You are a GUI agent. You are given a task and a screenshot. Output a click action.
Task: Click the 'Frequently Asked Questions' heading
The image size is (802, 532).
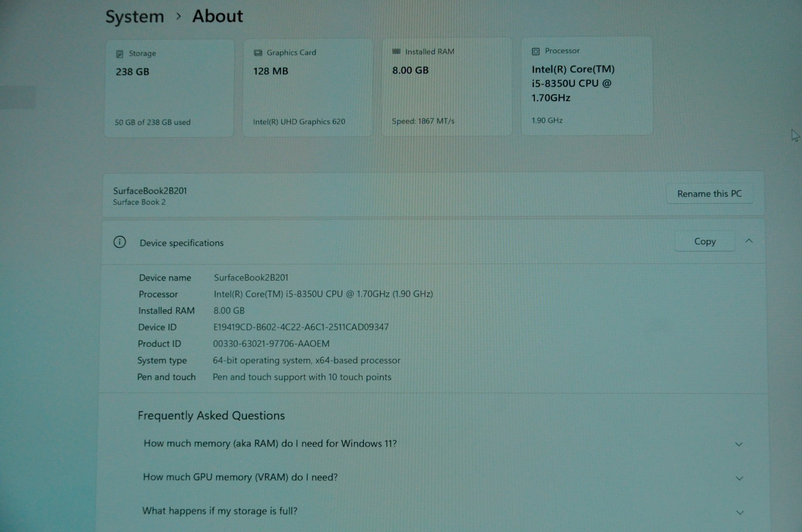pyautogui.click(x=211, y=415)
